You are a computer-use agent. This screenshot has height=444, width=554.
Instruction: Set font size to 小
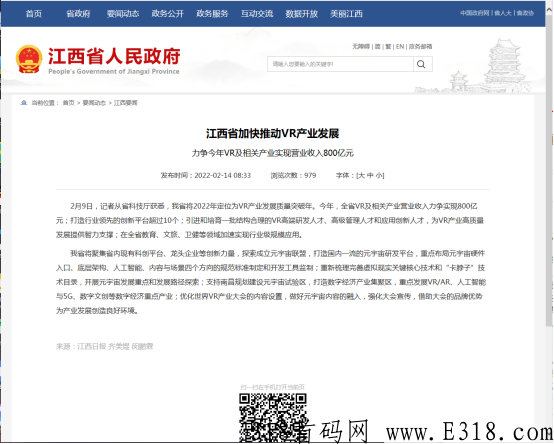[378, 175]
